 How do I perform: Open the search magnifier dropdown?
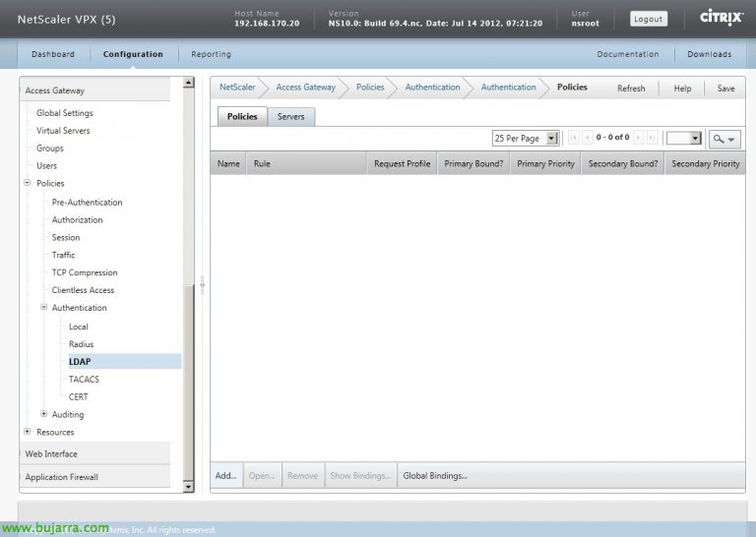coord(724,140)
